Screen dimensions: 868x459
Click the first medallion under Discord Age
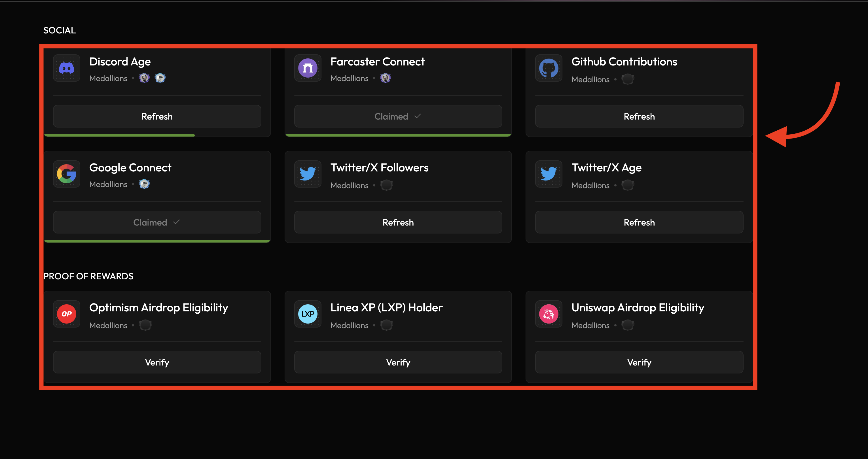144,78
